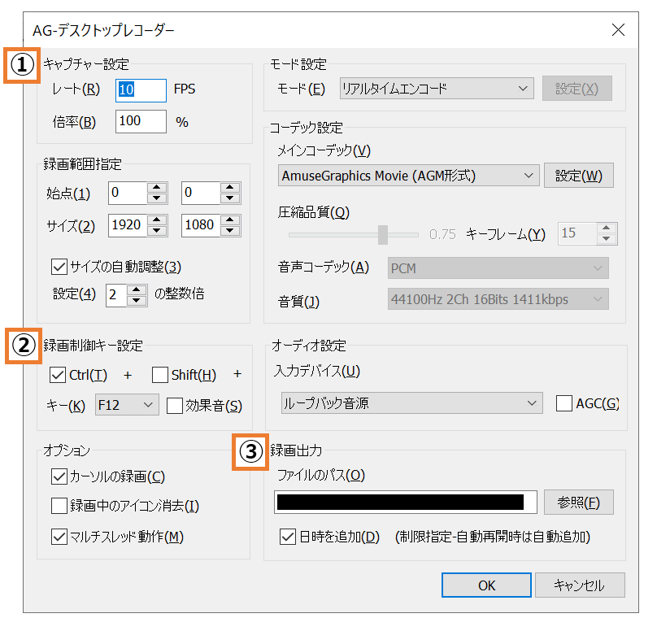
Task: Open the 音質(J) 44100Hz dropdown
Action: click(x=498, y=299)
